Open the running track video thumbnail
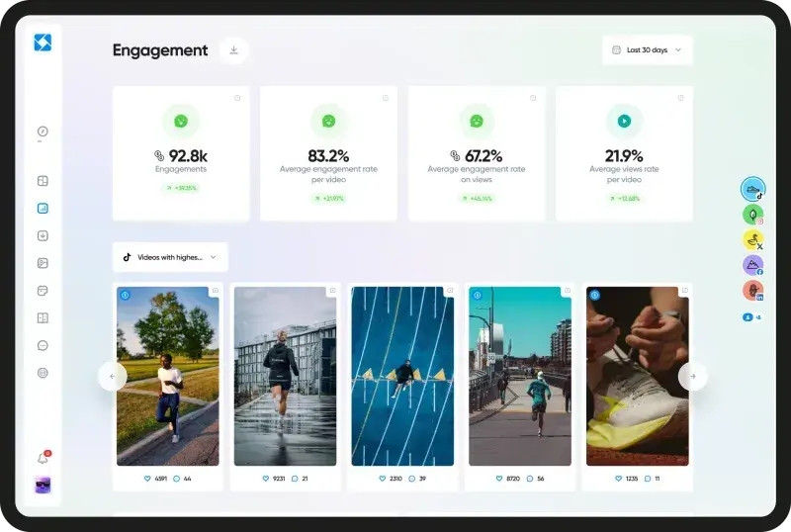Image resolution: width=791 pixels, height=532 pixels. pyautogui.click(x=402, y=376)
